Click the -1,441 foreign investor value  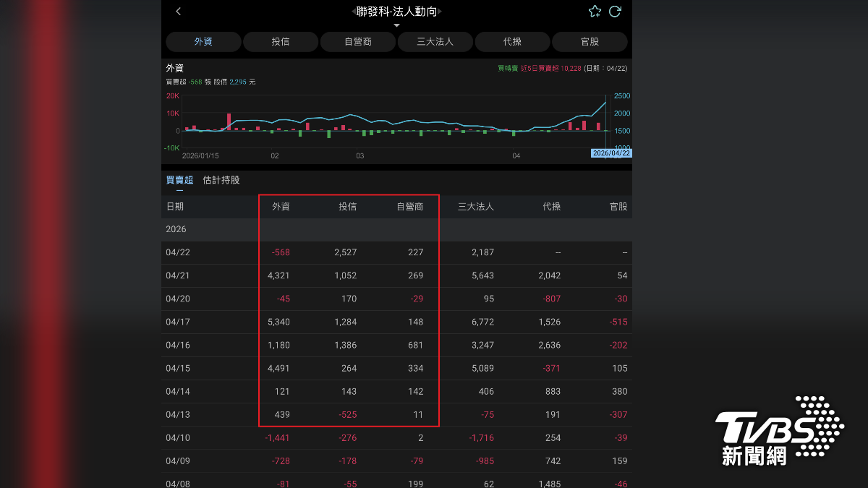[277, 437]
